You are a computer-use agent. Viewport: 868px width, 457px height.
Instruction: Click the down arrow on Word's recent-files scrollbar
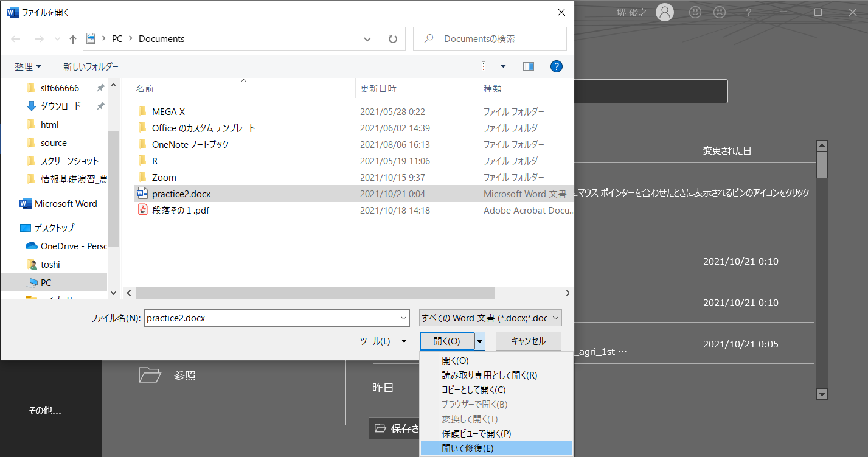click(822, 394)
